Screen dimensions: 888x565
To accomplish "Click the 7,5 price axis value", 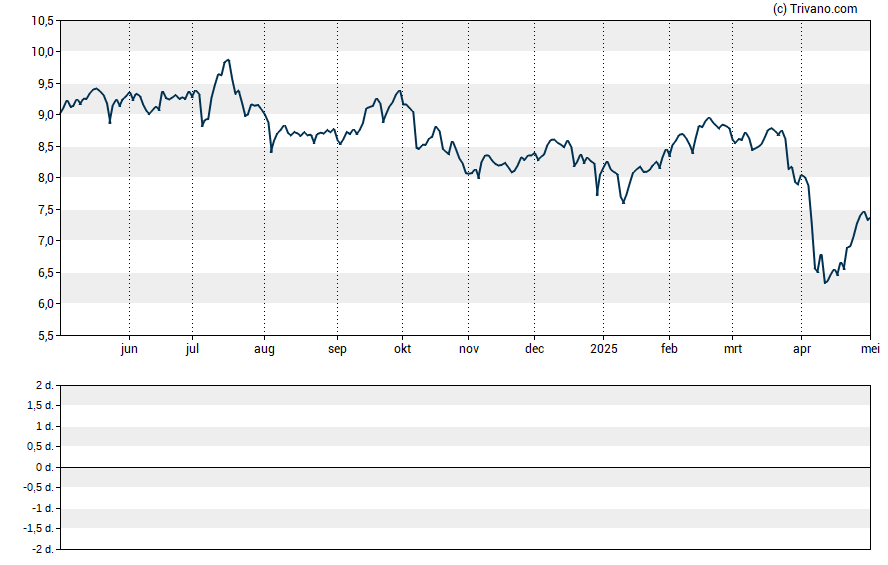I will coord(45,209).
